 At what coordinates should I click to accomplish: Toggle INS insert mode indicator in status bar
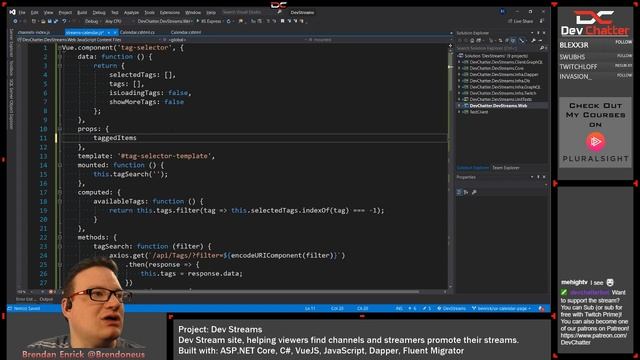pyautogui.click(x=399, y=309)
